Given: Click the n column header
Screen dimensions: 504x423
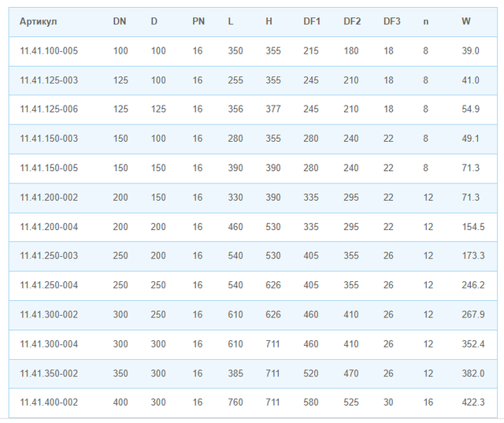Looking at the screenshot, I should point(426,21).
